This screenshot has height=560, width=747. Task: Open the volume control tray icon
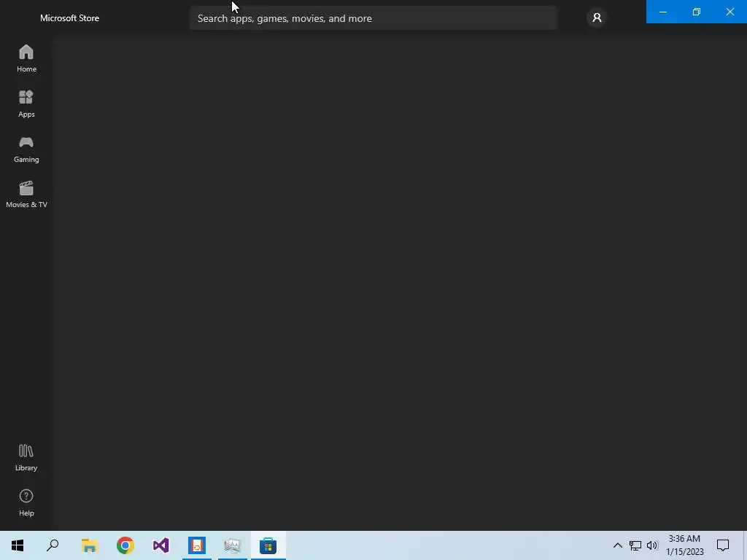click(652, 545)
